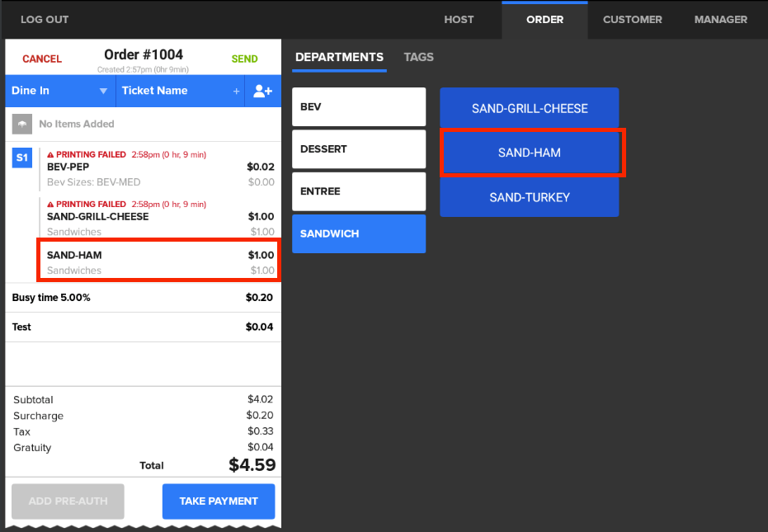Go to the MANAGER tab

point(720,19)
